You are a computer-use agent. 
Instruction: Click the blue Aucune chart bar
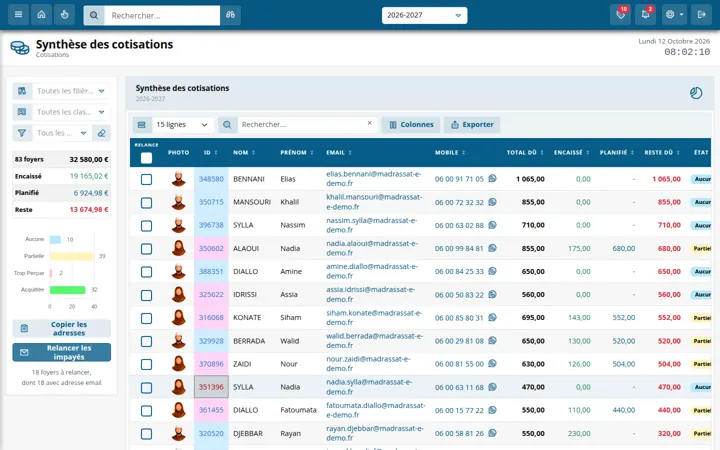click(x=55, y=240)
